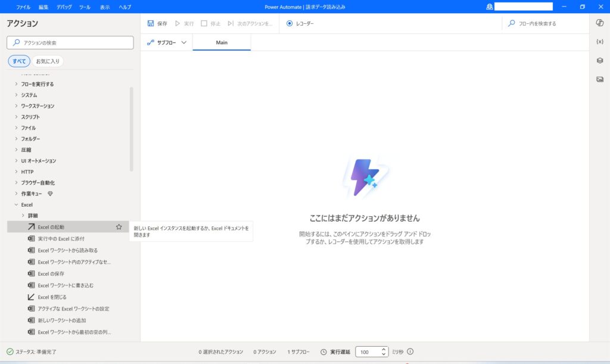610x364 pixels.
Task: Click run next action (次のアクションを) button
Action: 250,23
